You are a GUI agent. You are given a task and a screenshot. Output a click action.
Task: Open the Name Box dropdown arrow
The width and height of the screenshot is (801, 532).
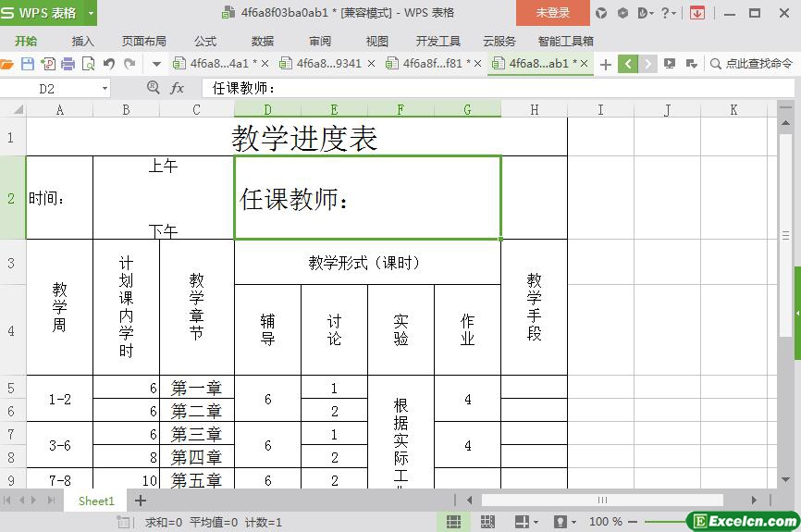pos(105,89)
